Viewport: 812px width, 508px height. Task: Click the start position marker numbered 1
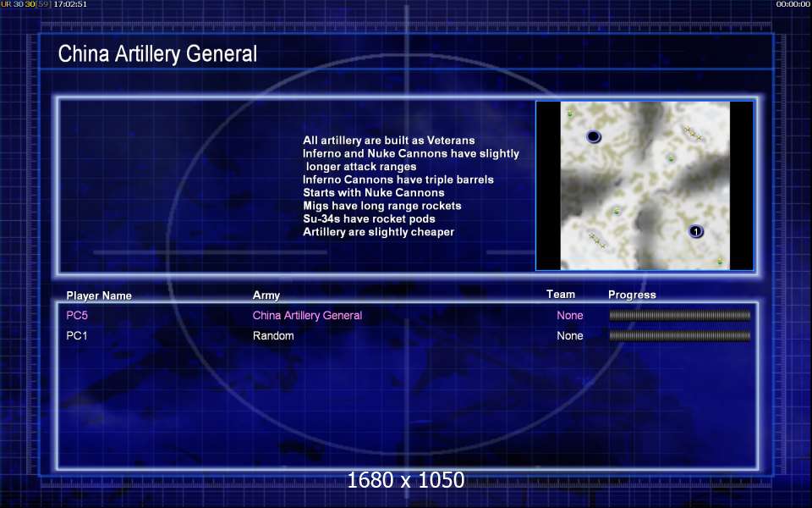click(696, 231)
